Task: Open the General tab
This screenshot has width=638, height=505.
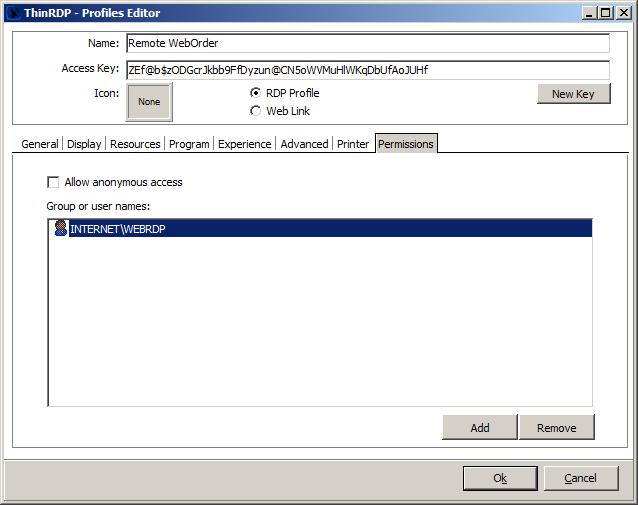Action: pos(39,144)
